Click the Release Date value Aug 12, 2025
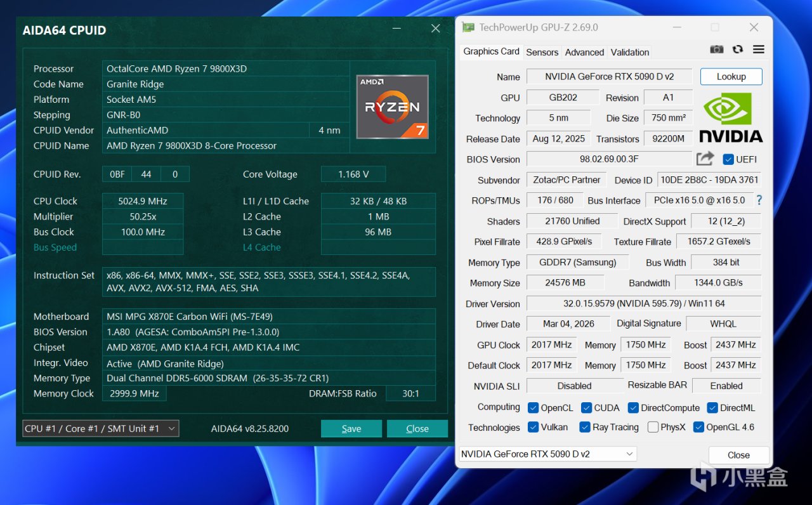This screenshot has width=812, height=505. point(558,138)
